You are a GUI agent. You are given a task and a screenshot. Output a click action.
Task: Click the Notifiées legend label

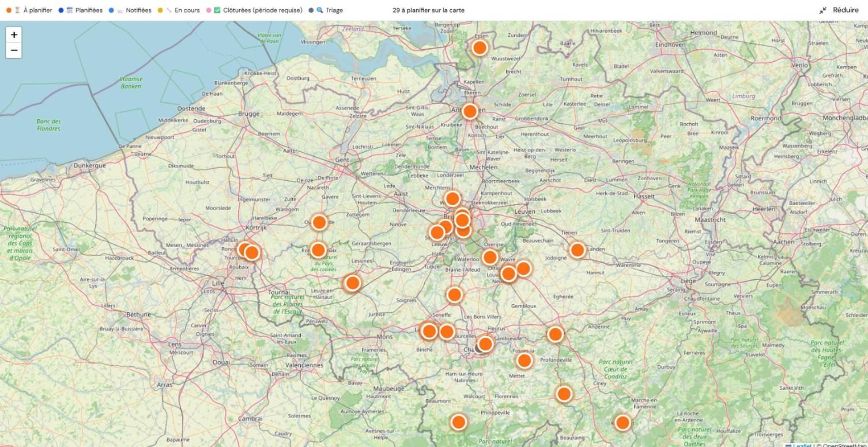[138, 10]
